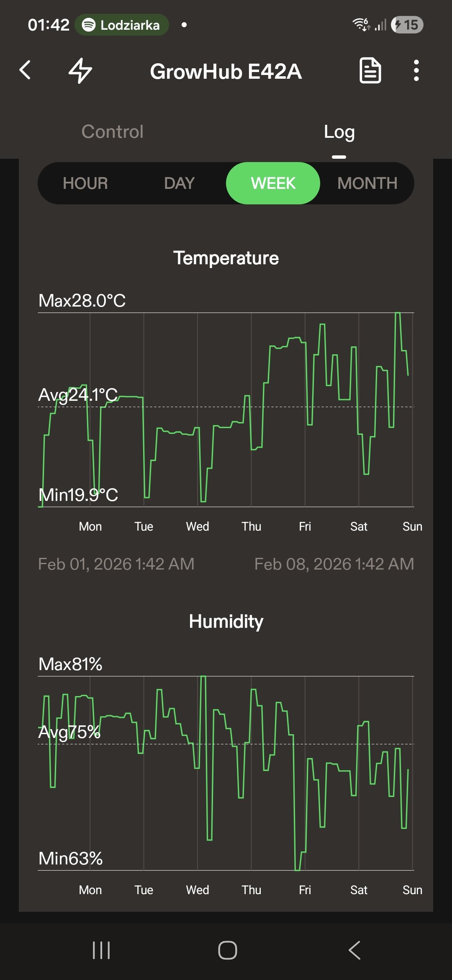Open the document log export icon
Viewport: 452px width, 980px height.
click(x=370, y=70)
